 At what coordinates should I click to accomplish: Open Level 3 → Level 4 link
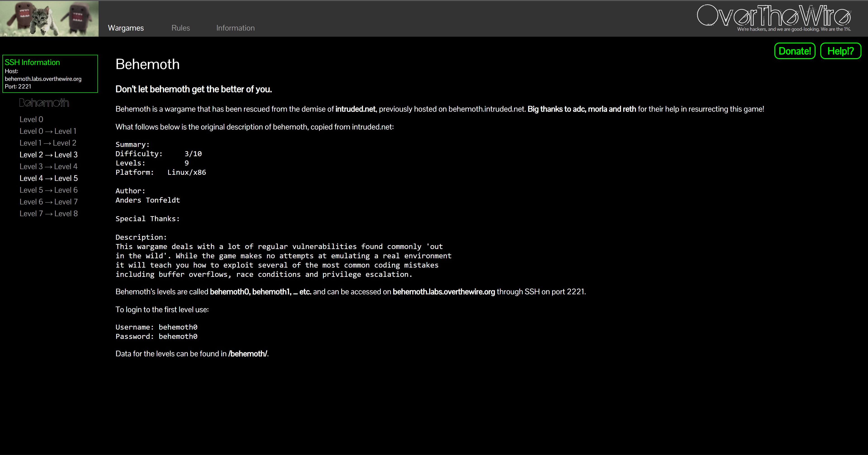click(x=49, y=167)
